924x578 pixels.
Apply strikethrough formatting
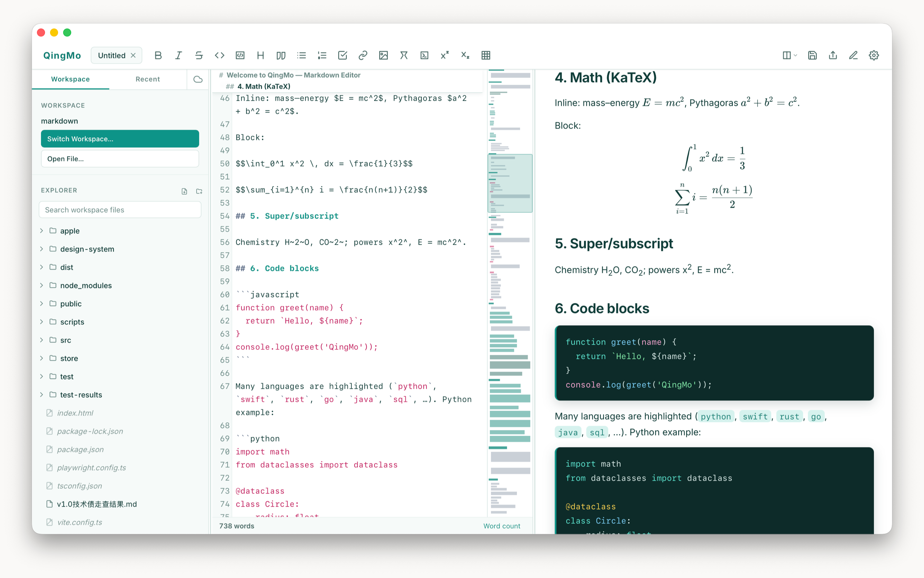click(x=199, y=56)
